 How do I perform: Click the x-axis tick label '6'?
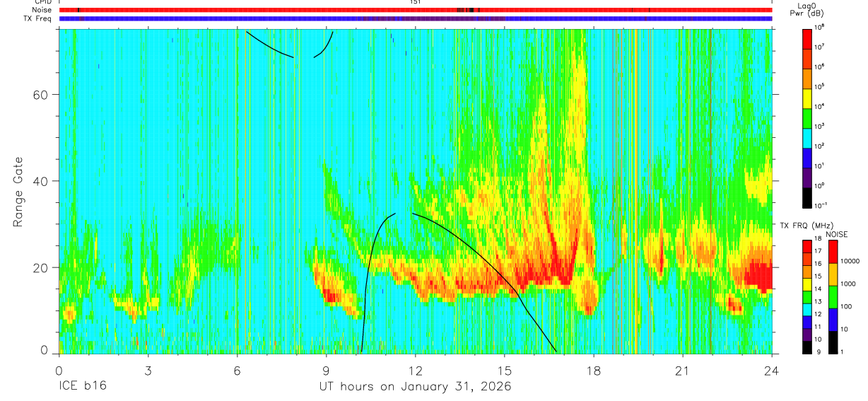[237, 370]
